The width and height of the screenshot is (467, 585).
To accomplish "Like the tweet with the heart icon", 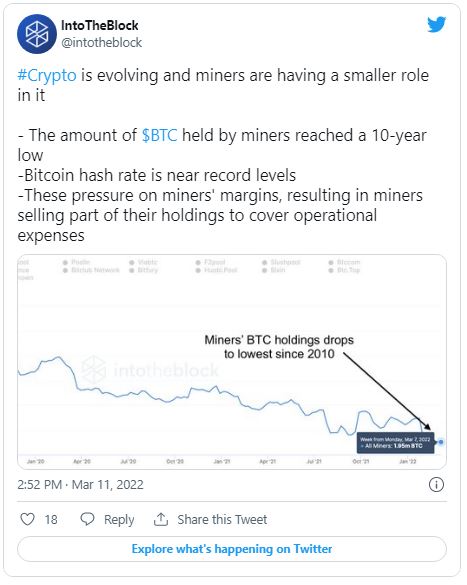I will pos(27,519).
